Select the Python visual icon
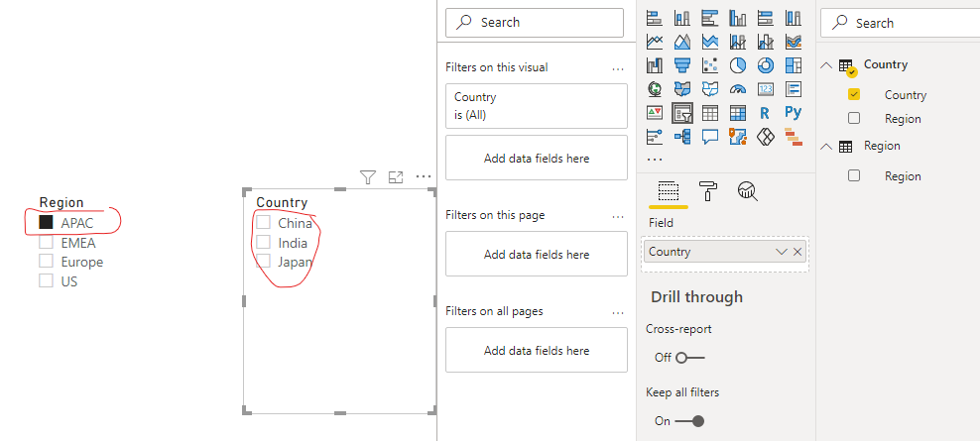This screenshot has height=441, width=980. tap(794, 112)
